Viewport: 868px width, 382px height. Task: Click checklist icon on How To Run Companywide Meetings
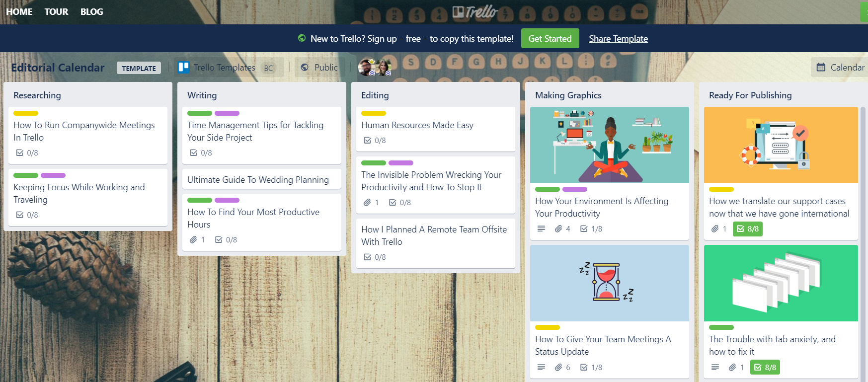coord(20,153)
